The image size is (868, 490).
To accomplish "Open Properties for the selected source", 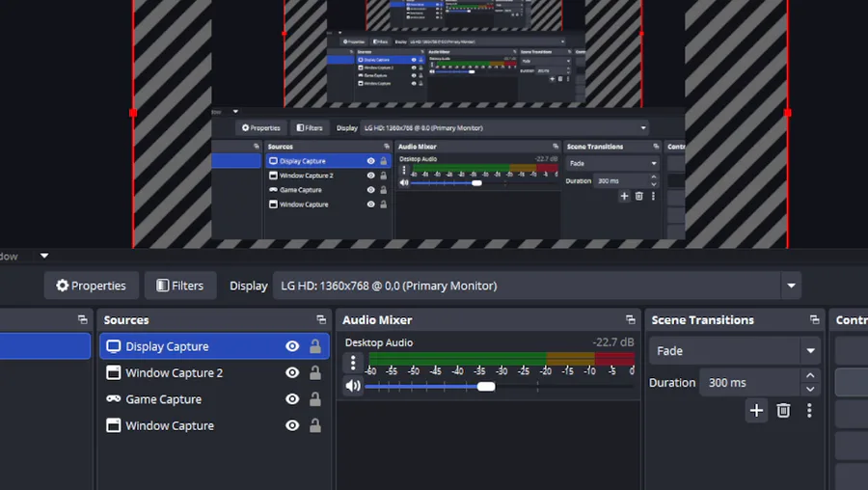I will [x=92, y=286].
